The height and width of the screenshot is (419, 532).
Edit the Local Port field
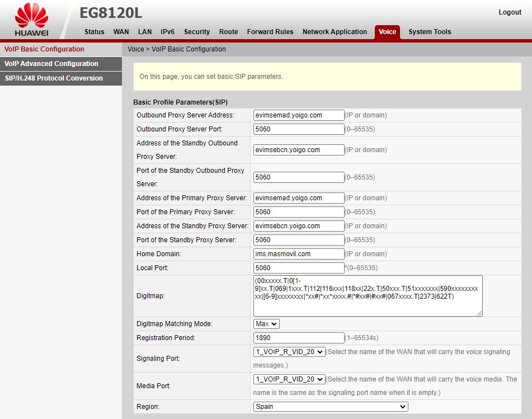tap(299, 268)
